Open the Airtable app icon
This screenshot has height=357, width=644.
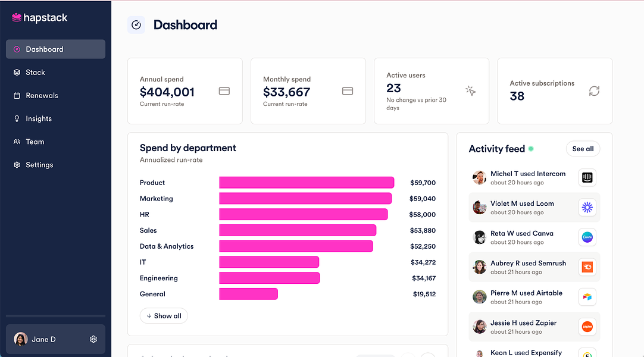pos(587,297)
